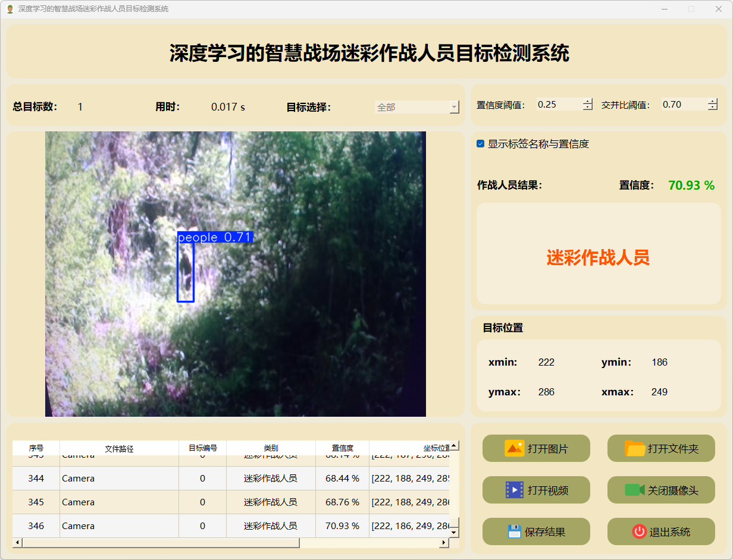The image size is (733, 560).
Task: Click the folder icon on Open Folder button
Action: [x=635, y=448]
